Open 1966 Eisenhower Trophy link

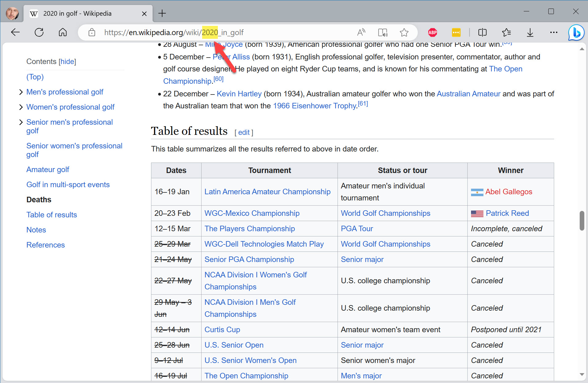[314, 106]
